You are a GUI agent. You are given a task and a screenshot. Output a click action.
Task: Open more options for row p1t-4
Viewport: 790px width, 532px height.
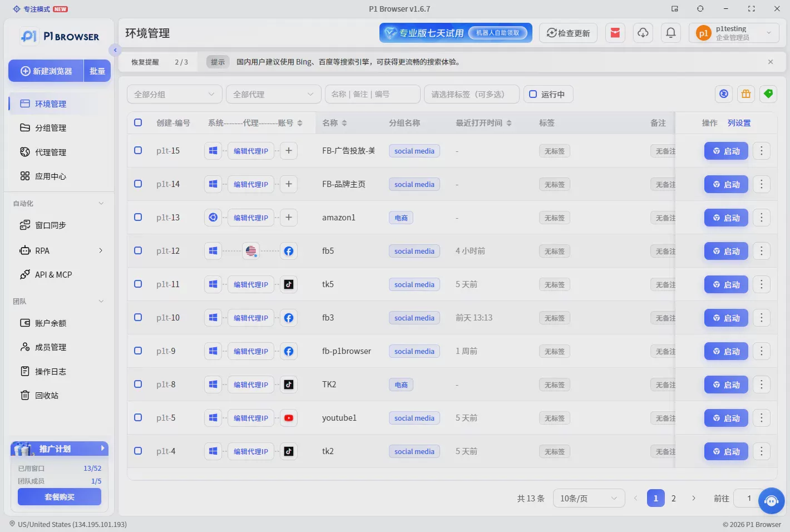point(762,451)
